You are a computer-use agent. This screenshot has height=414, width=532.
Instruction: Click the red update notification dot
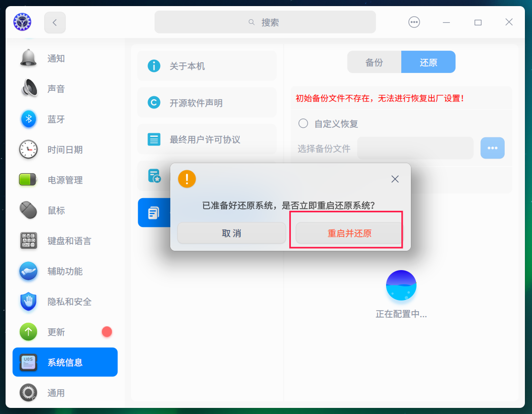point(107,331)
